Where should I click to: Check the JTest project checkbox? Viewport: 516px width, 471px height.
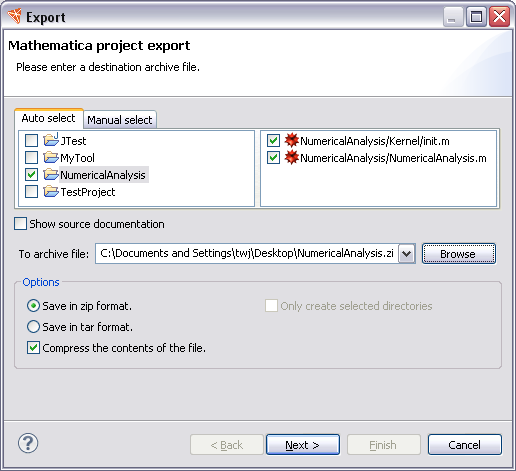[x=31, y=140]
